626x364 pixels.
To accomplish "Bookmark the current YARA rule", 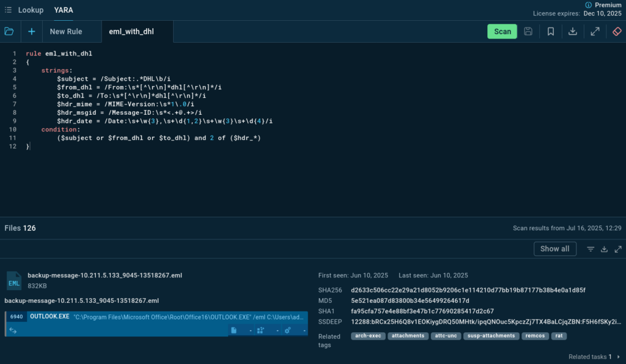I will point(551,32).
